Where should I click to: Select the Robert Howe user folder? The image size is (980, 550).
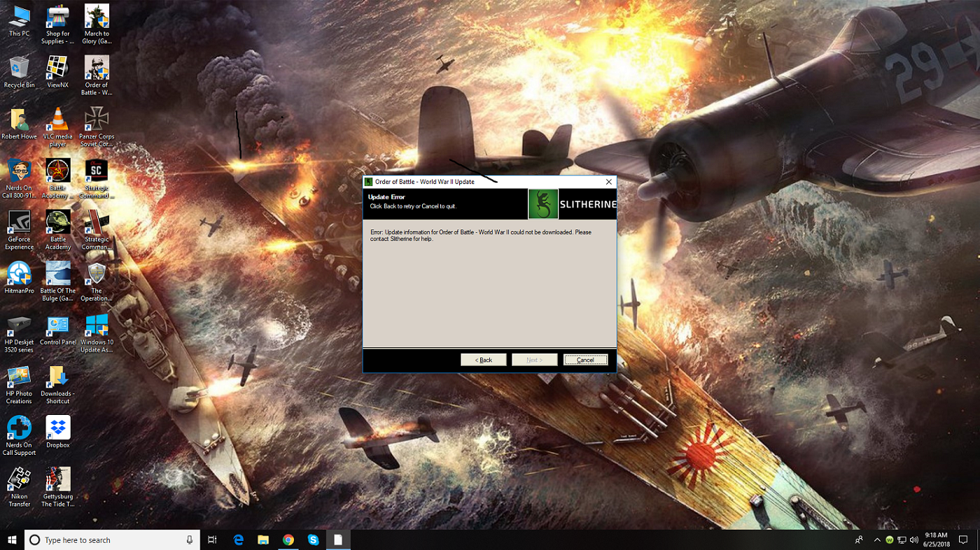tap(20, 124)
